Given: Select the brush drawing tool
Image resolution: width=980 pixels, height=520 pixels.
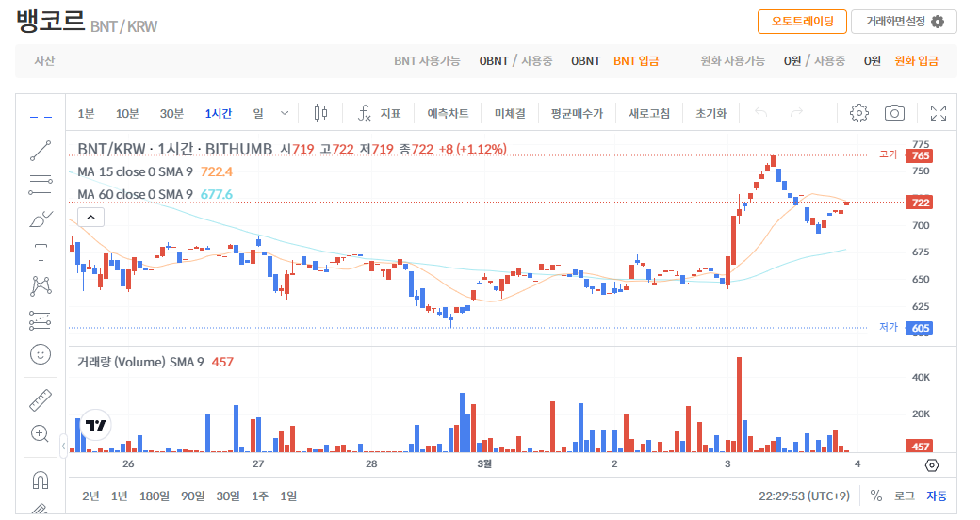Looking at the screenshot, I should pyautogui.click(x=41, y=219).
